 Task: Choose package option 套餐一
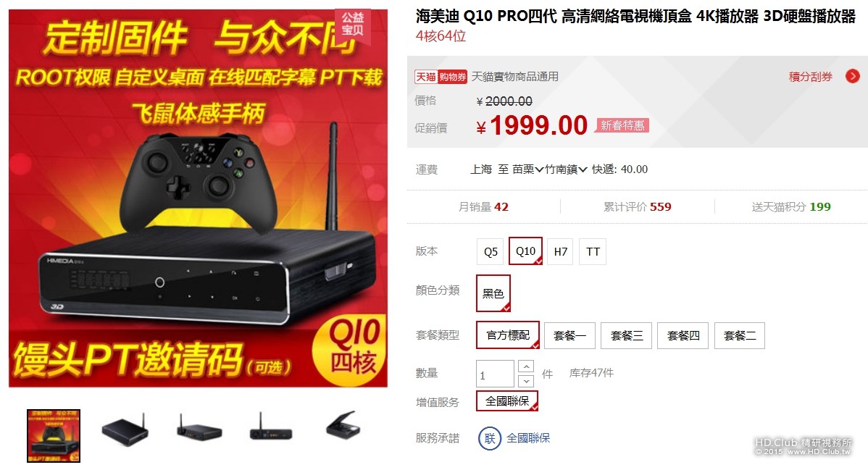pyautogui.click(x=569, y=335)
